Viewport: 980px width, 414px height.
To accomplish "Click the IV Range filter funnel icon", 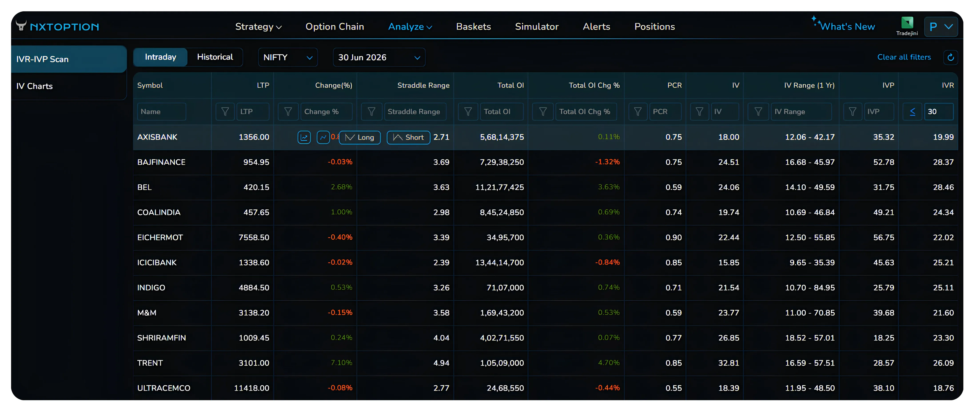I will coord(758,112).
